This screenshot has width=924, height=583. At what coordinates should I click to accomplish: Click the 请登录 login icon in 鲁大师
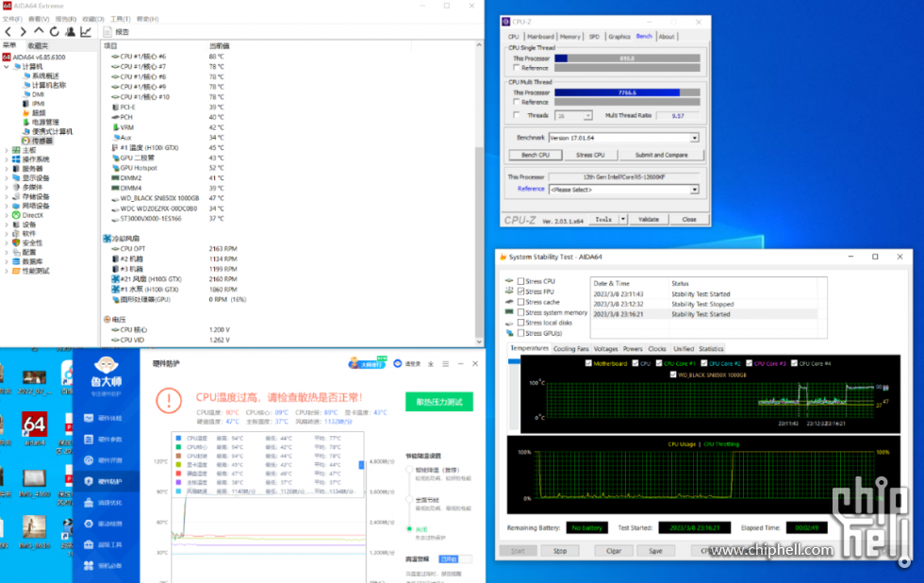click(x=397, y=364)
